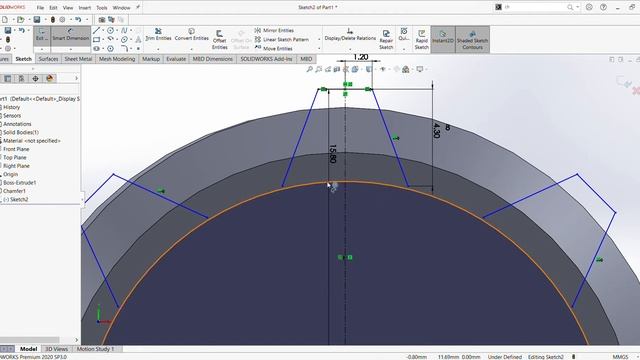Click in the command search field

(535, 7)
